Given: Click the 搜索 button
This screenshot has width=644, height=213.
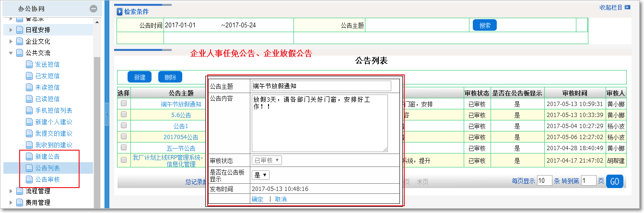Looking at the screenshot, I should click(485, 25).
